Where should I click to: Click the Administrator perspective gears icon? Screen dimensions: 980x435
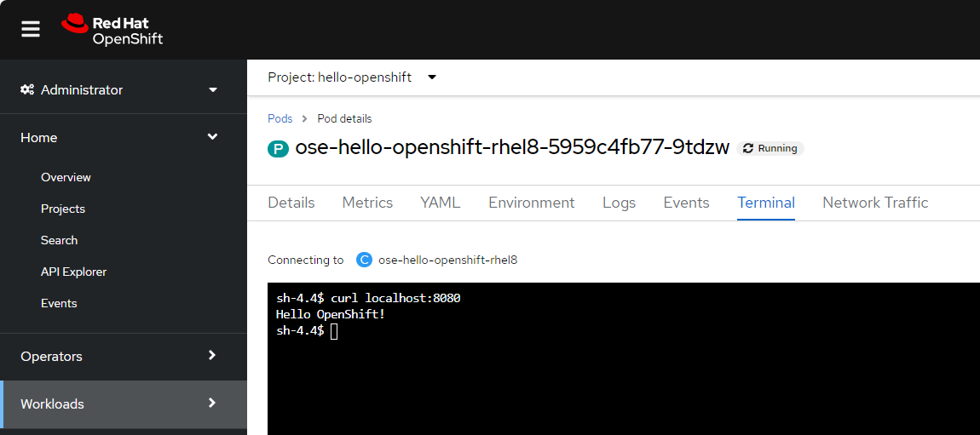[27, 90]
